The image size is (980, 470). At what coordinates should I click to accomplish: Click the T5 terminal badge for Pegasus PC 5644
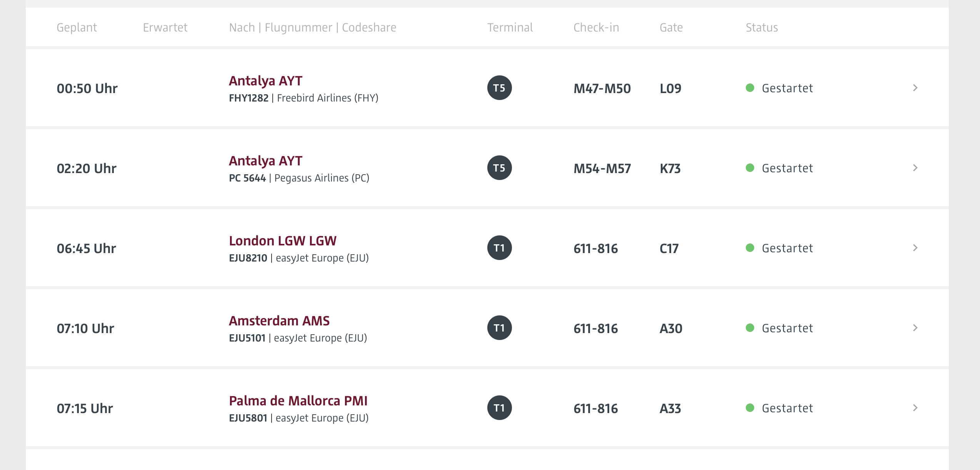pyautogui.click(x=499, y=168)
